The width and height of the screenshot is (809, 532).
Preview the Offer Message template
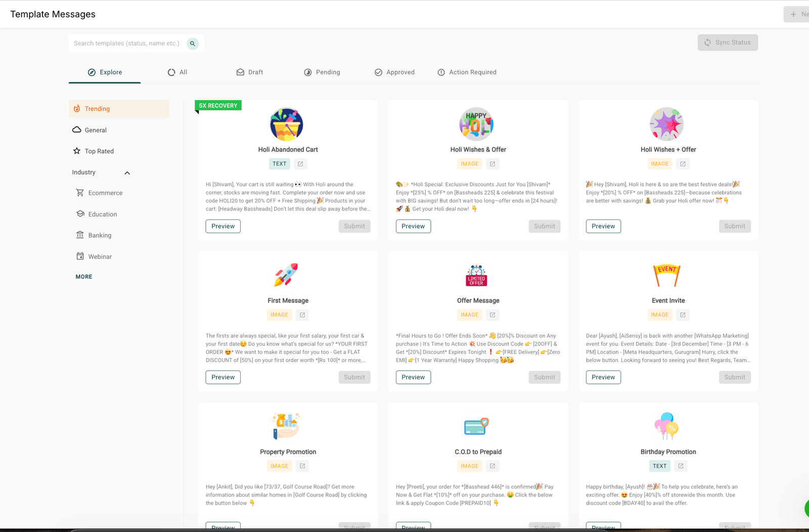[x=413, y=377]
